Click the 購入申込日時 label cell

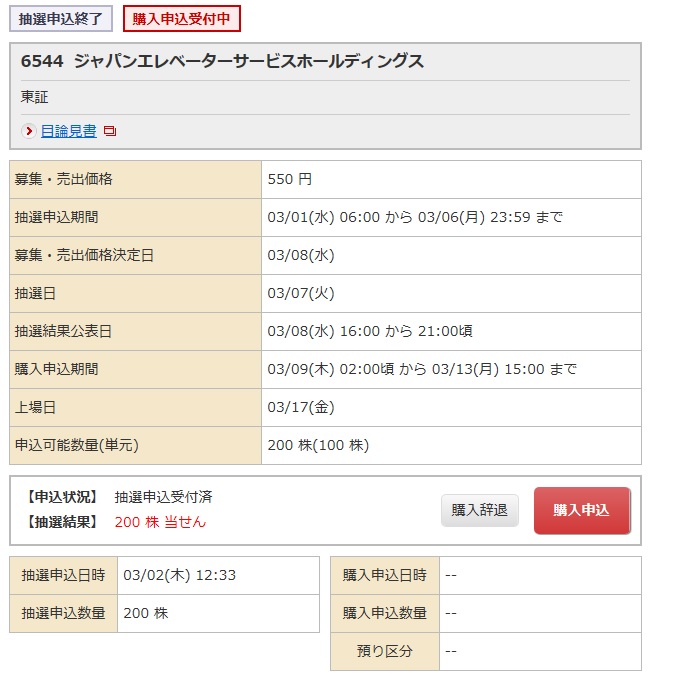tap(385, 576)
